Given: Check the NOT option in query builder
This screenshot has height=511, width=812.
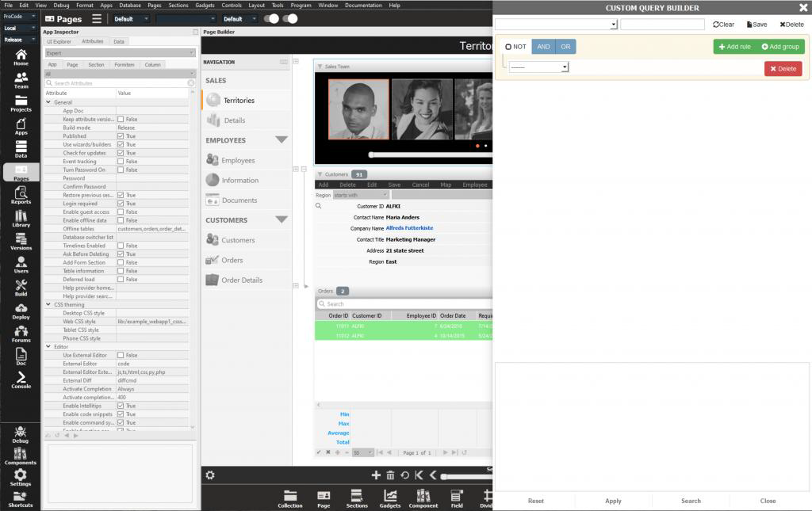Looking at the screenshot, I should pos(508,47).
